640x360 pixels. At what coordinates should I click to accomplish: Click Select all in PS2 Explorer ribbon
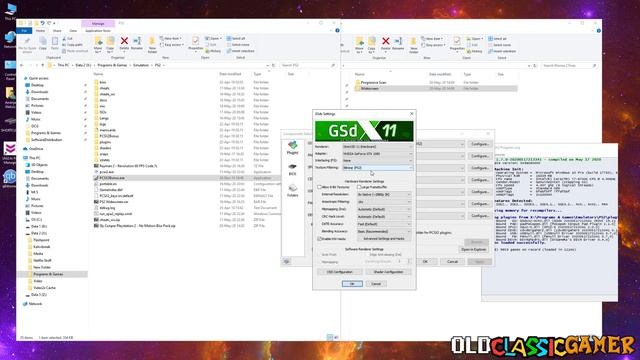click(x=236, y=38)
